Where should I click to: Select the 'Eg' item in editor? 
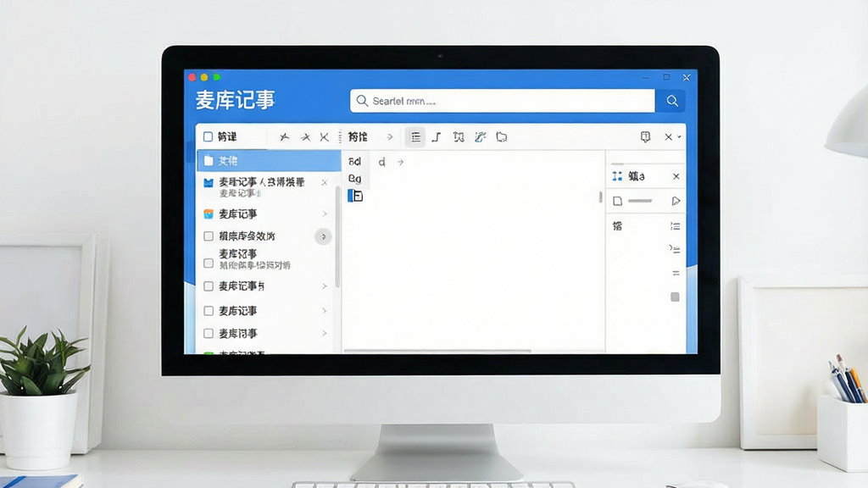point(355,179)
